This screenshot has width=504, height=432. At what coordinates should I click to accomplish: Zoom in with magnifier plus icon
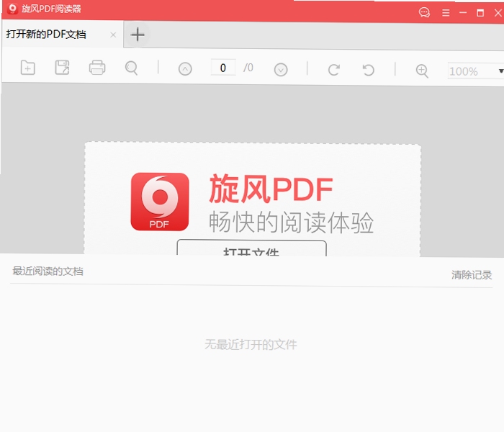pos(422,71)
